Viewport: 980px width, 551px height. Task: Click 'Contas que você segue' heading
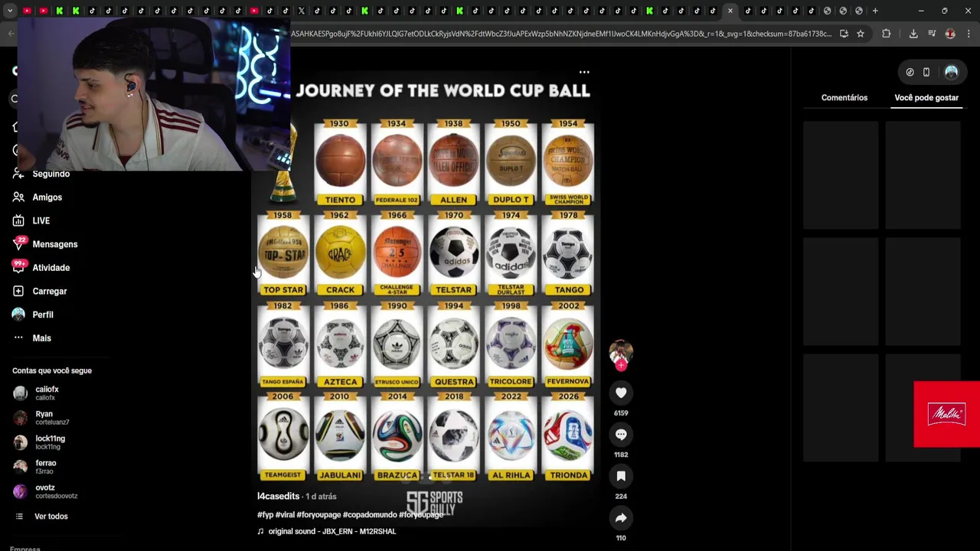(x=52, y=370)
